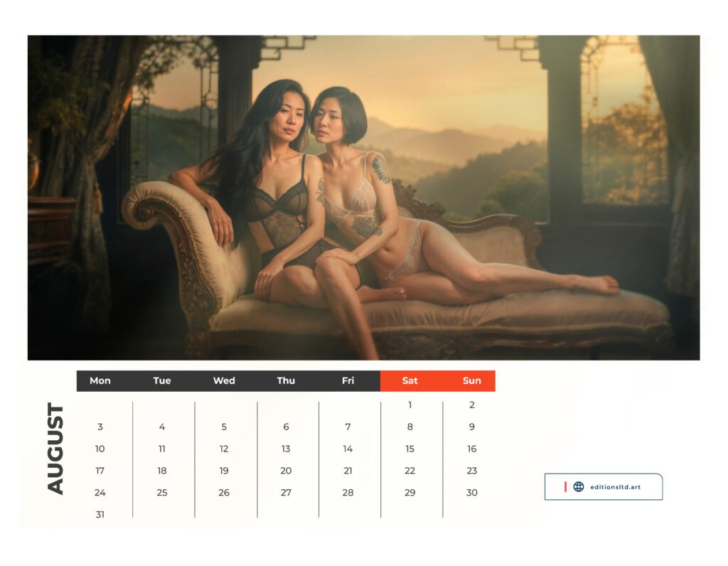Click the Wed weekday header

[224, 380]
